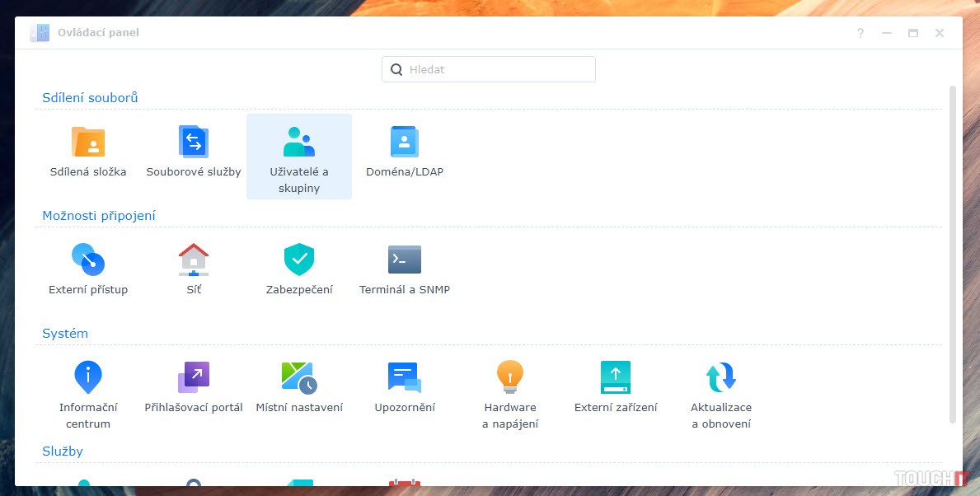The image size is (980, 496).
Task: Open Externí zařízení settings
Action: click(x=616, y=378)
